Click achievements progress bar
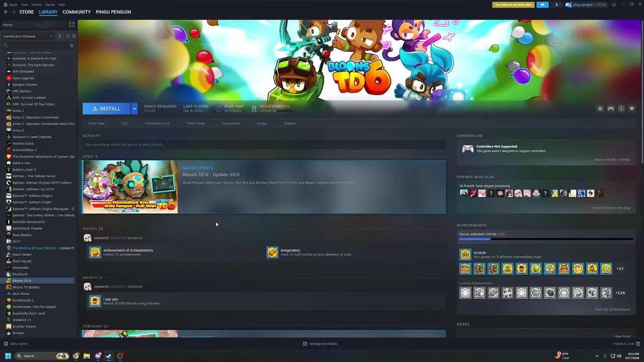The width and height of the screenshot is (644, 362). (x=545, y=239)
